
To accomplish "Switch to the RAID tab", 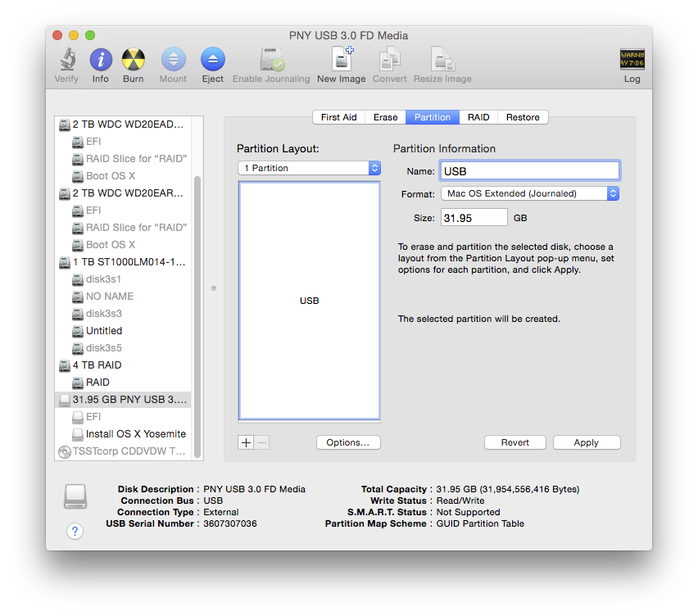I will click(x=478, y=117).
